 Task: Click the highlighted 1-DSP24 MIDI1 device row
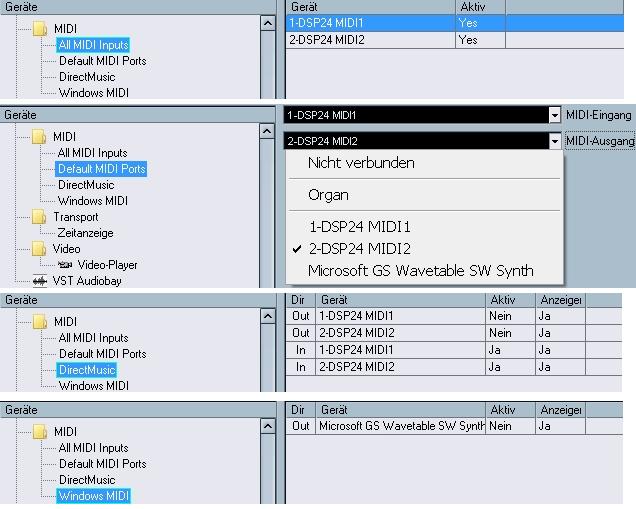click(455, 23)
